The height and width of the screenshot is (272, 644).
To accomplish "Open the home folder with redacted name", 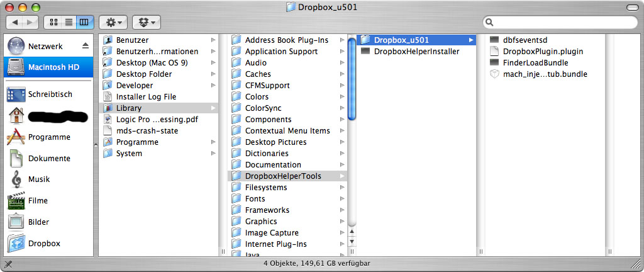I will tap(47, 116).
